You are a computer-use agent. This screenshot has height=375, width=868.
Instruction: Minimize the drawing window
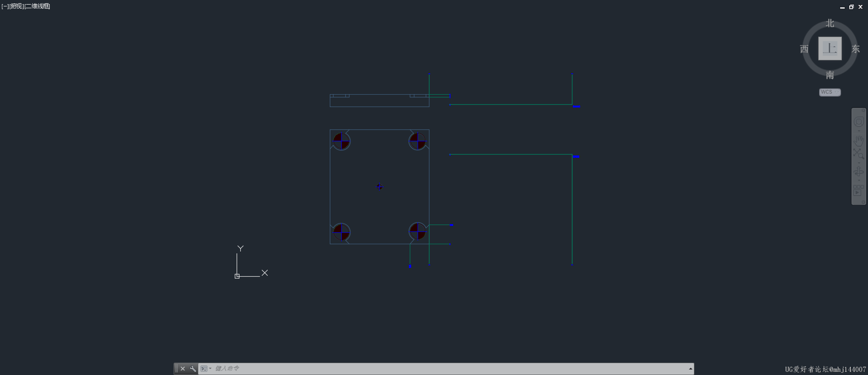pos(842,7)
